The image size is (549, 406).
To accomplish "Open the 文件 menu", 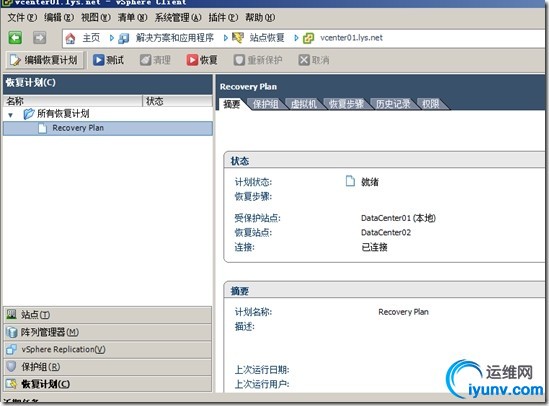I will point(22,18).
